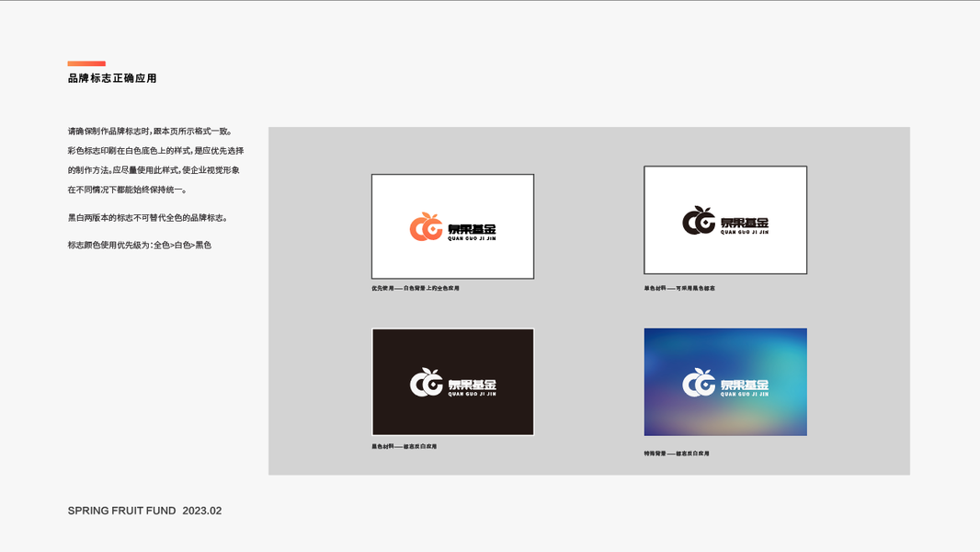The height and width of the screenshot is (552, 980).
Task: Click 'QUAN GUO JI JIN' on black card
Action: 472,394
